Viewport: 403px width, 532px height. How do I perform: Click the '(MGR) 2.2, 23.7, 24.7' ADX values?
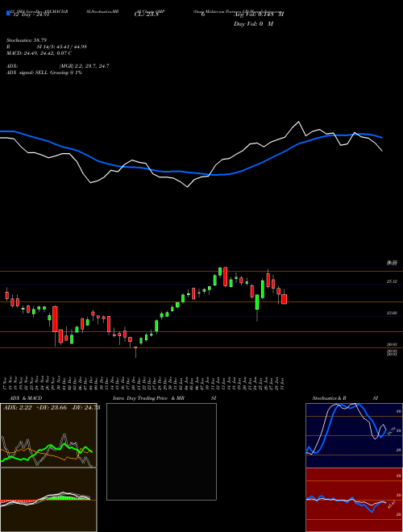(84, 66)
